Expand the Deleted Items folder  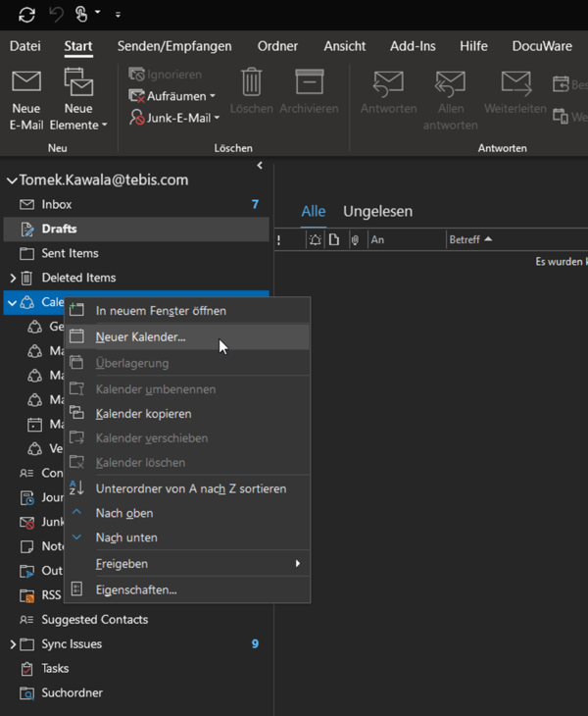pos(12,278)
